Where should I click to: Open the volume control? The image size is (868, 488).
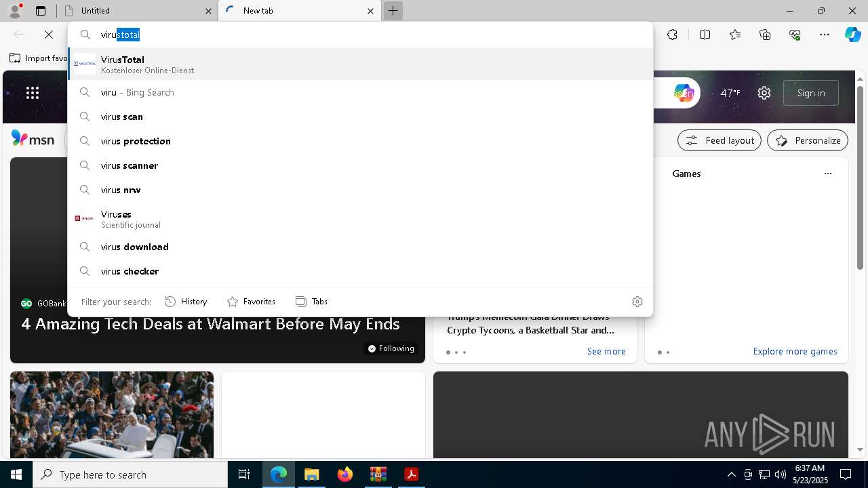tap(780, 474)
